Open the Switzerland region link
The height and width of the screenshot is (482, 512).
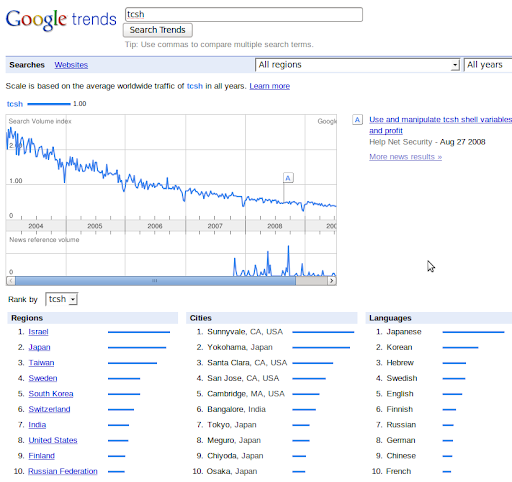pyautogui.click(x=49, y=409)
